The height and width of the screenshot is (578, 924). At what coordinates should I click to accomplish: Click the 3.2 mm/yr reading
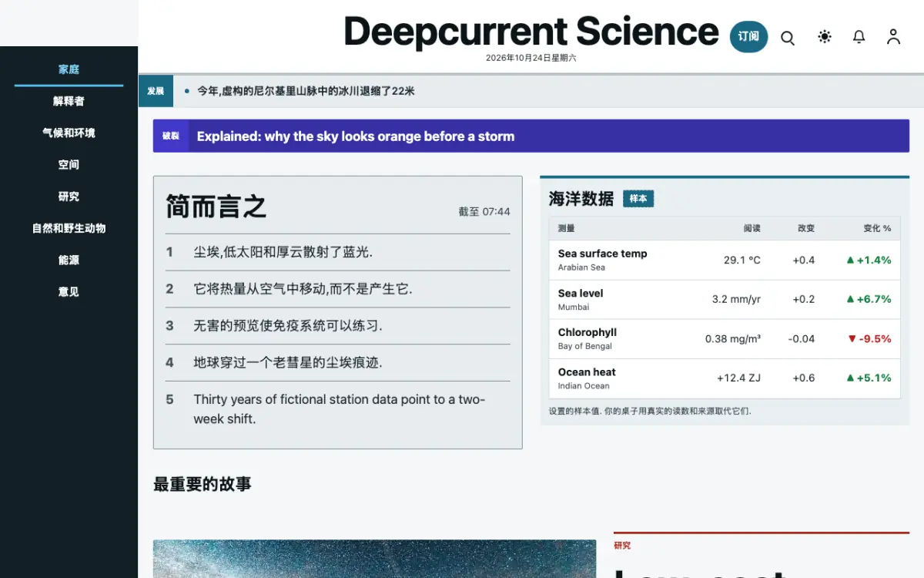pos(736,299)
